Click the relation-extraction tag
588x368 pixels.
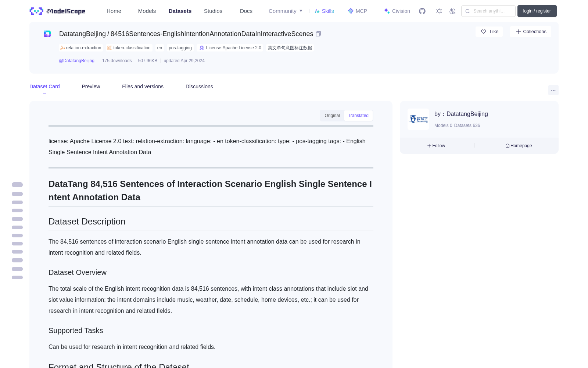tap(80, 48)
